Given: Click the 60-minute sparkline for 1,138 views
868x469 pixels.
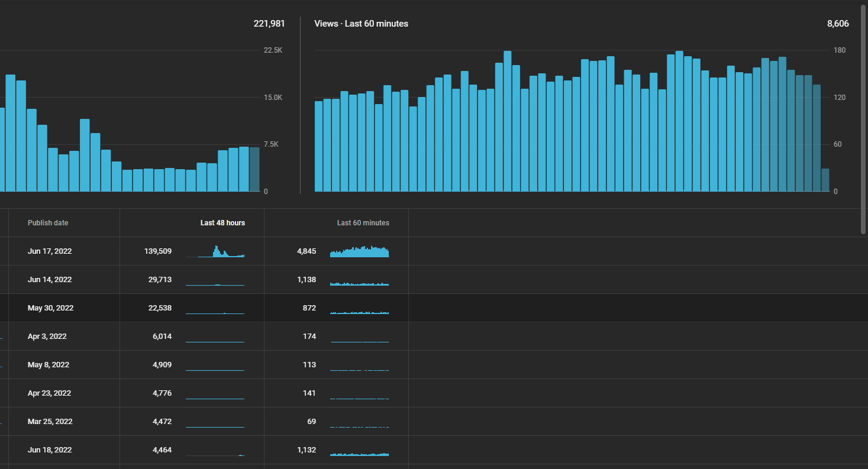Looking at the screenshot, I should point(360,284).
